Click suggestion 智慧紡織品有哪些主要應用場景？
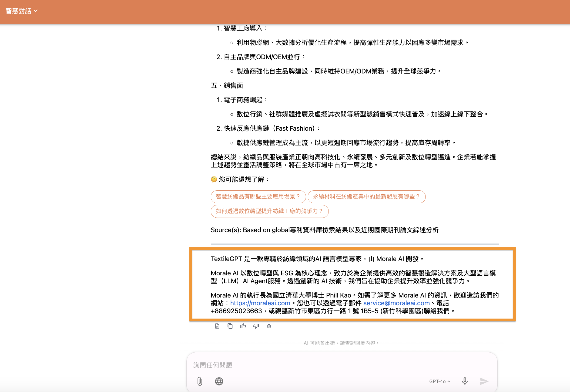 [258, 197]
